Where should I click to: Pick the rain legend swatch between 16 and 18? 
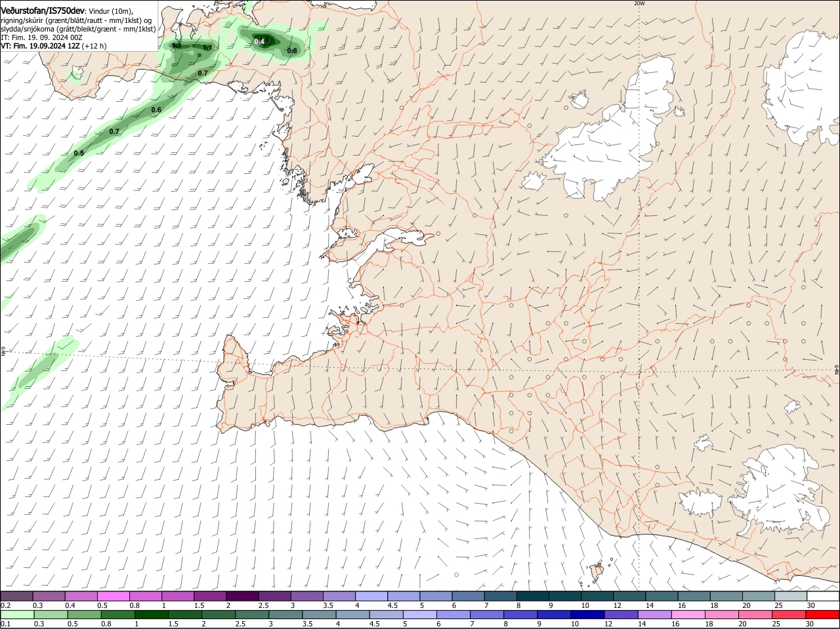click(x=687, y=615)
